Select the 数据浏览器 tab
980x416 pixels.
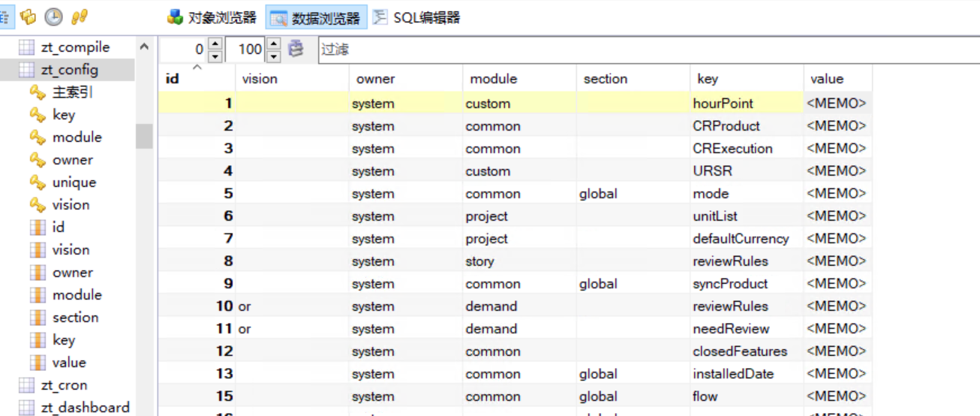click(317, 17)
